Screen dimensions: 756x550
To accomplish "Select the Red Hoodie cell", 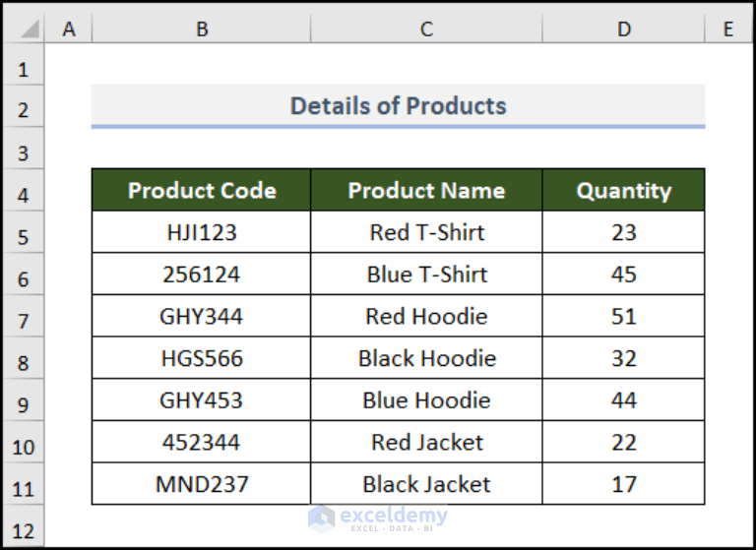I will tap(426, 316).
